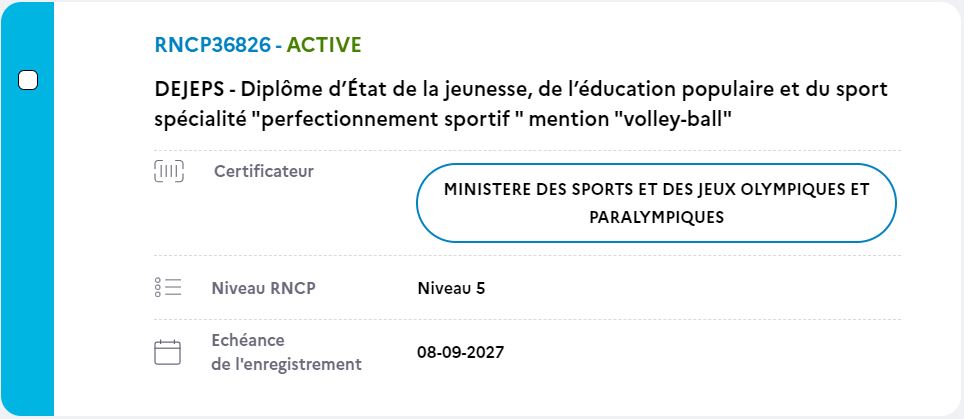Viewport: 964px width, 419px height.
Task: Click the blue left sidebar strip
Action: [27, 209]
